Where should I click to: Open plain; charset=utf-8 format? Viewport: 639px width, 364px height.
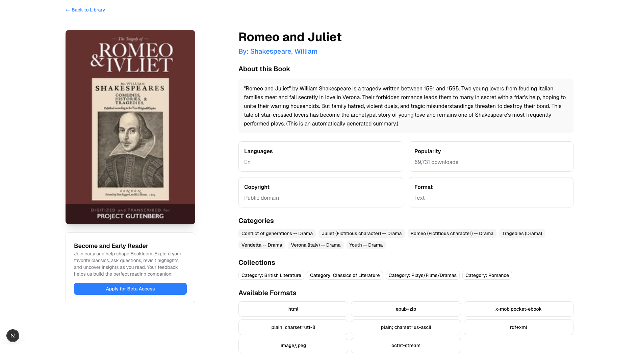coord(293,327)
